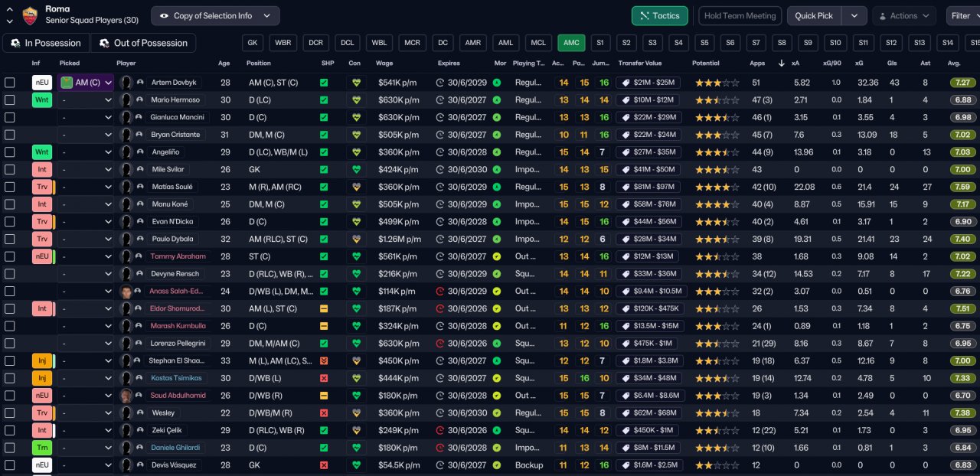Image resolution: width=980 pixels, height=476 pixels.
Task: Go to previous squad with up arrow
Action: pos(9,9)
